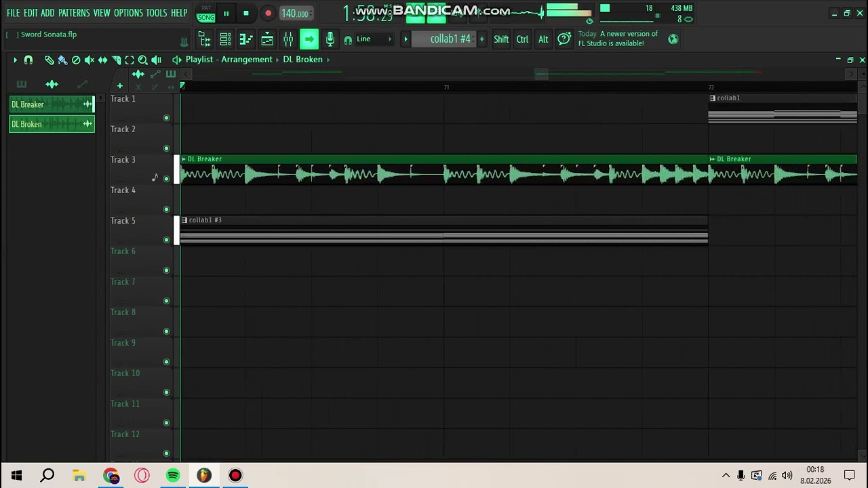
Task: Click the speaker icon before Playlist title
Action: pos(177,60)
